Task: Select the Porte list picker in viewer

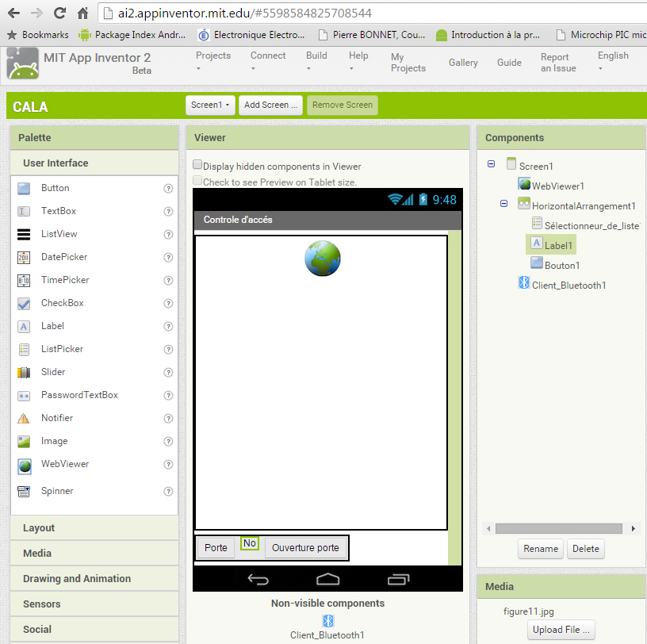Action: click(216, 548)
